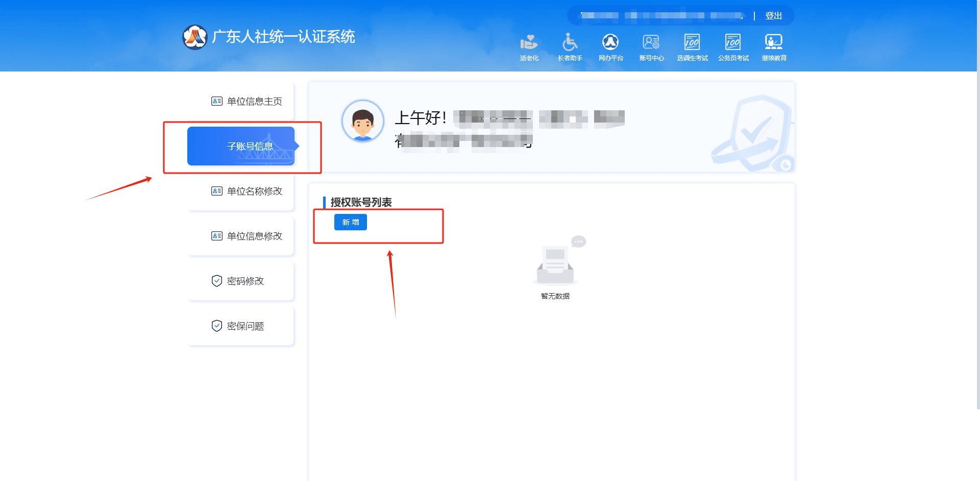Open 单位信息主页 in the sidebar
980x481 pixels.
pyautogui.click(x=247, y=101)
